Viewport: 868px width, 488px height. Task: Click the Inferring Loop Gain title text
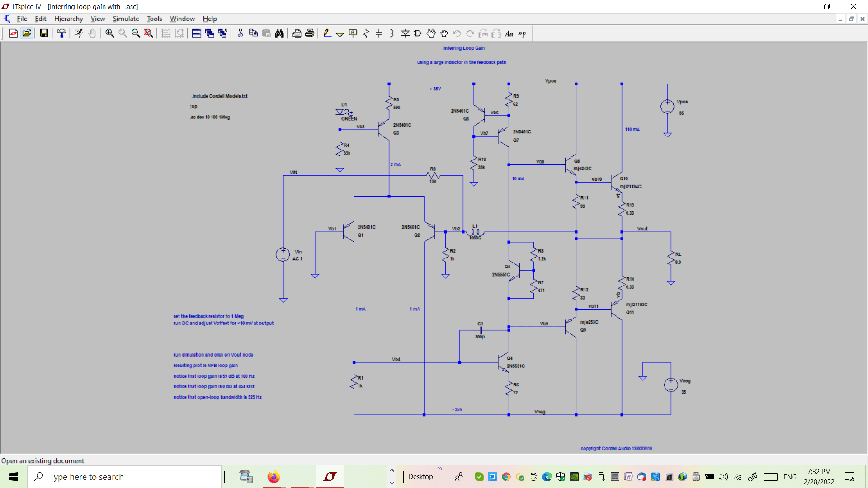click(x=464, y=48)
